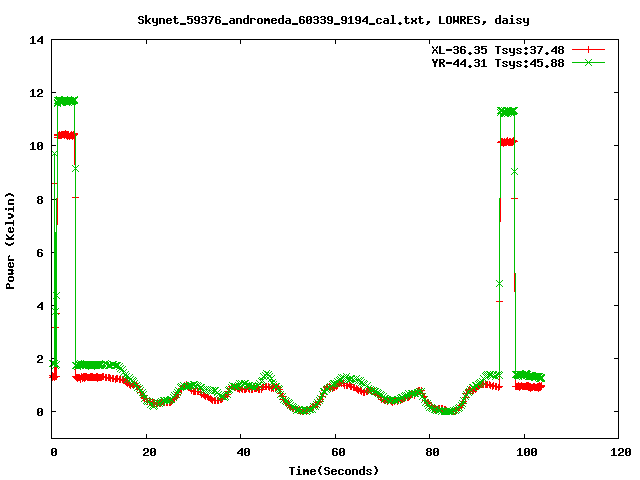Click the x-axis tick label 120
The width and height of the screenshot is (640, 480).
(621, 452)
